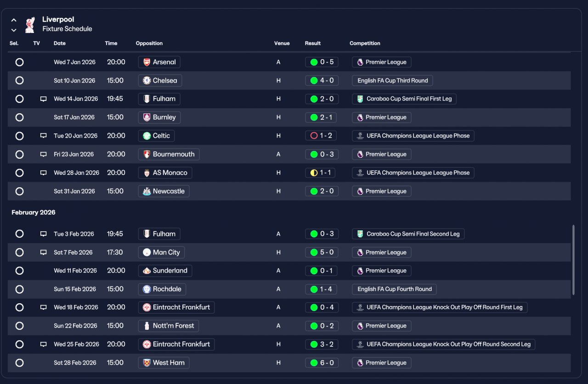
Task: Click the TV icon for Celtic match
Action: point(44,136)
